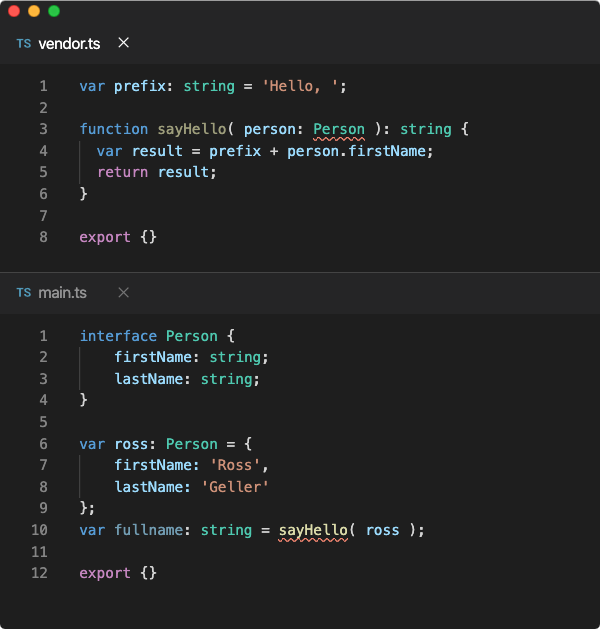Click the 'Ross' string value
Viewport: 600px width, 629px height.
click(x=235, y=465)
